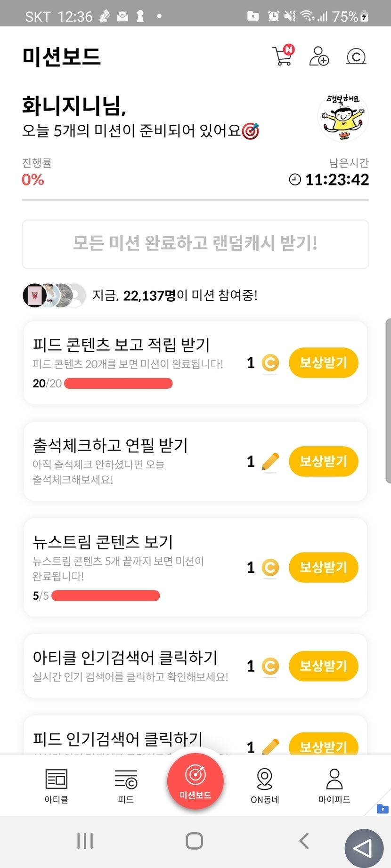Tap the add friend icon
This screenshot has width=391, height=868.
pyautogui.click(x=319, y=56)
